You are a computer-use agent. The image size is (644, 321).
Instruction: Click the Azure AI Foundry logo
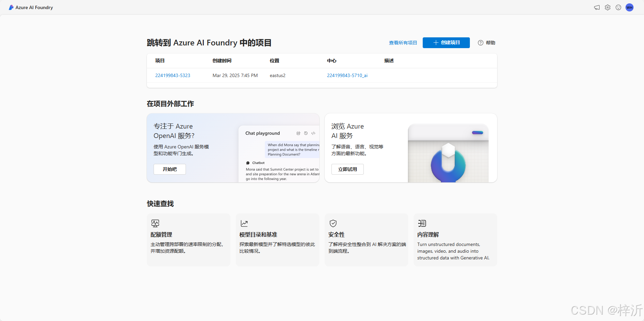(x=11, y=7)
